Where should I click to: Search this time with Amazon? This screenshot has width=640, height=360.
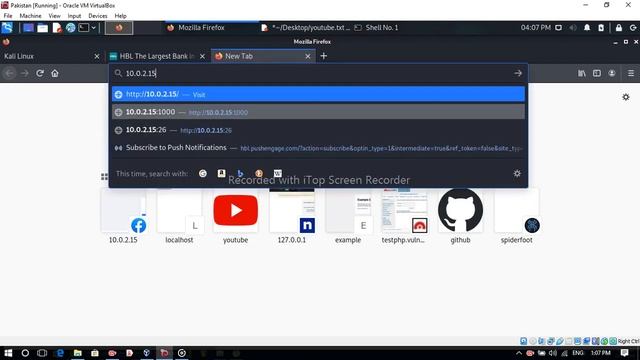221,173
